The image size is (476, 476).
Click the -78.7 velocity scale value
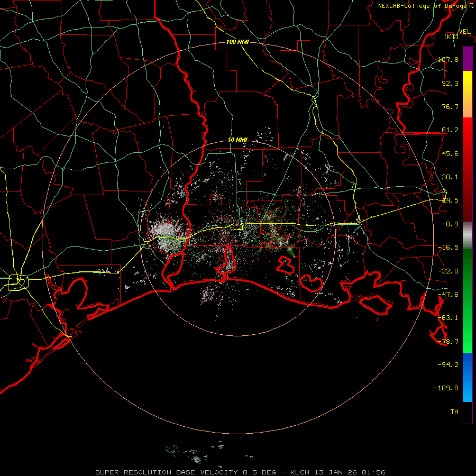point(448,342)
